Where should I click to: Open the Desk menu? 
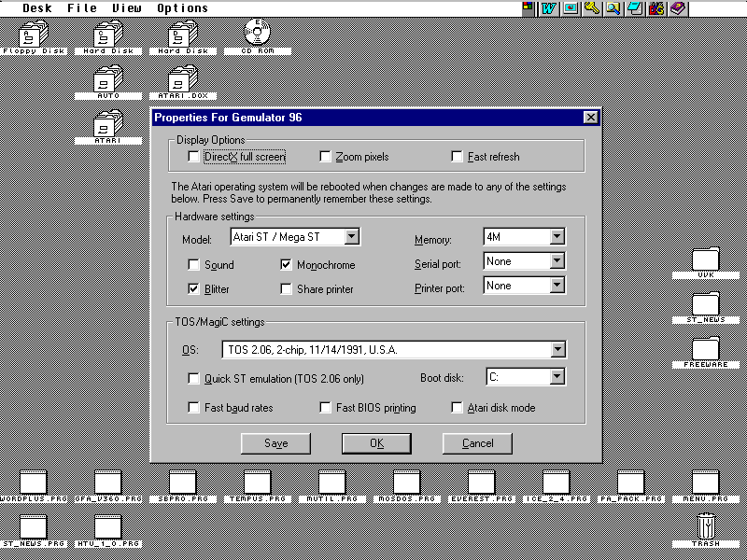click(37, 8)
